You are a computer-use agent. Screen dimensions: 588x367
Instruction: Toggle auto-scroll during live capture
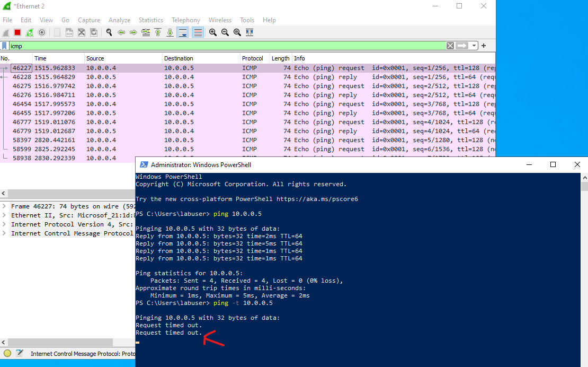coord(183,33)
